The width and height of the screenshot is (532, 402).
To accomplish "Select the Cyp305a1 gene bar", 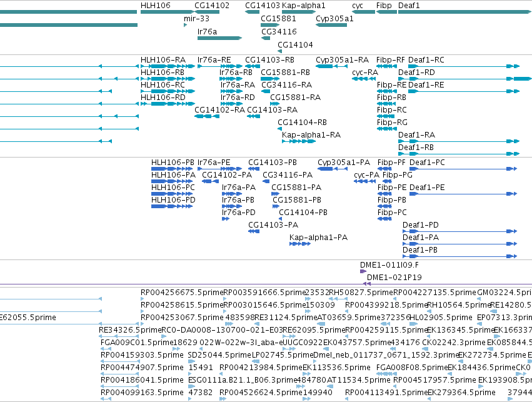I will tap(331, 25).
